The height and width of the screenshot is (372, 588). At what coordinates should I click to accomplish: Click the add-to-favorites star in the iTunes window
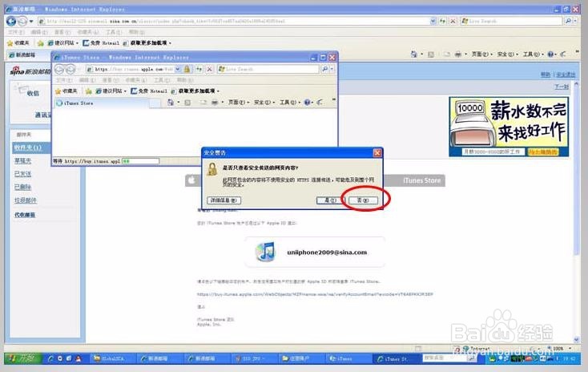88,91
